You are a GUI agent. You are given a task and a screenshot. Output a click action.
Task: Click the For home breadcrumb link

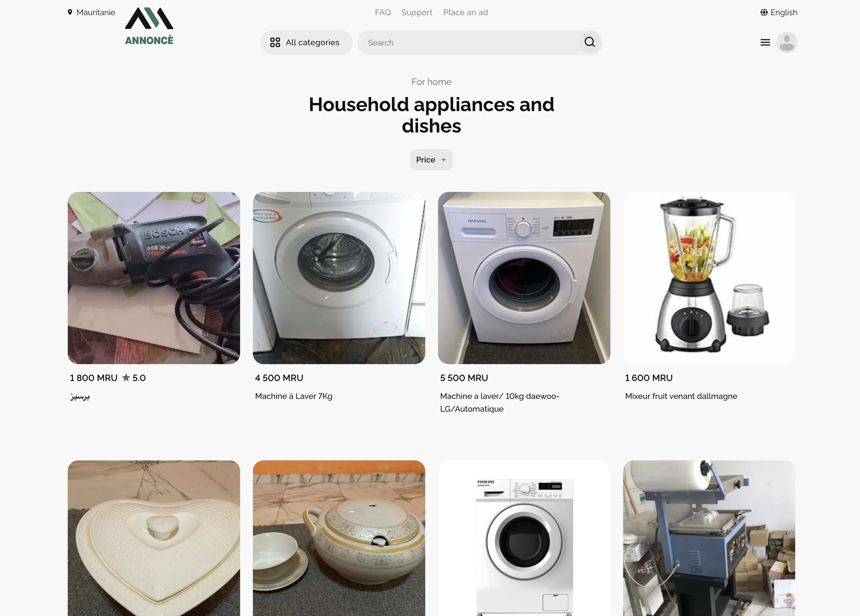tap(431, 82)
